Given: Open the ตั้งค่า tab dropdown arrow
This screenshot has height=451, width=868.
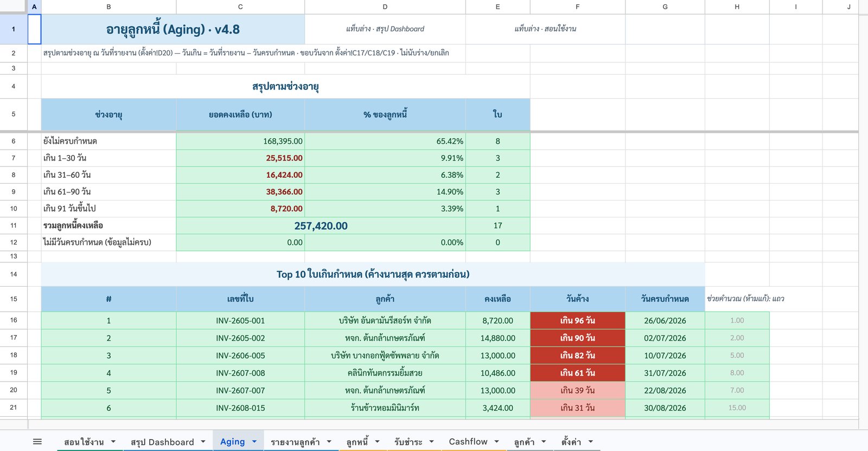Looking at the screenshot, I should pyautogui.click(x=591, y=442).
